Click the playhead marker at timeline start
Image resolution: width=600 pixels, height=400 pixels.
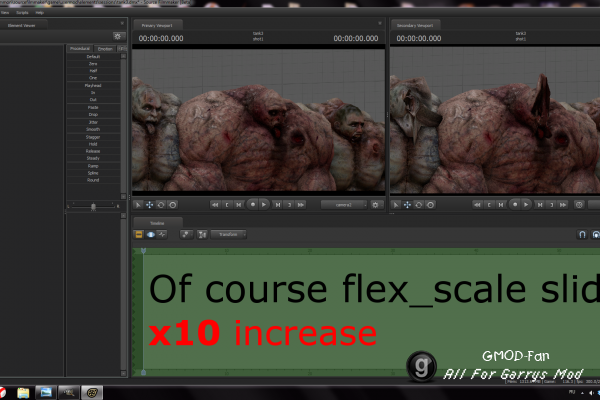(x=143, y=251)
